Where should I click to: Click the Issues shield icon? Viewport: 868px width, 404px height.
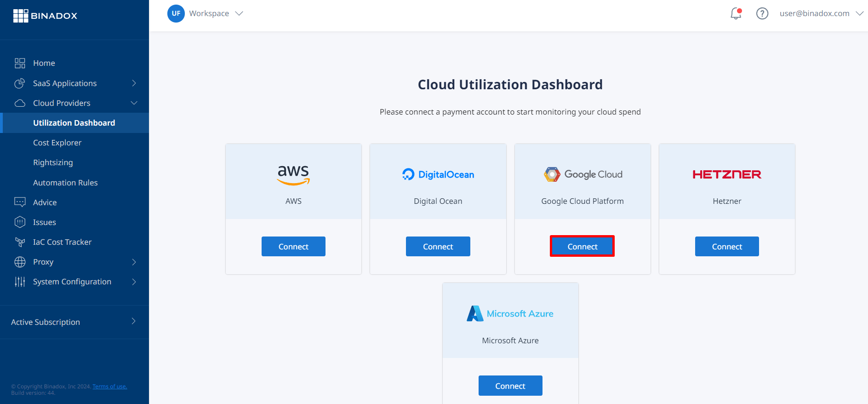tap(20, 222)
